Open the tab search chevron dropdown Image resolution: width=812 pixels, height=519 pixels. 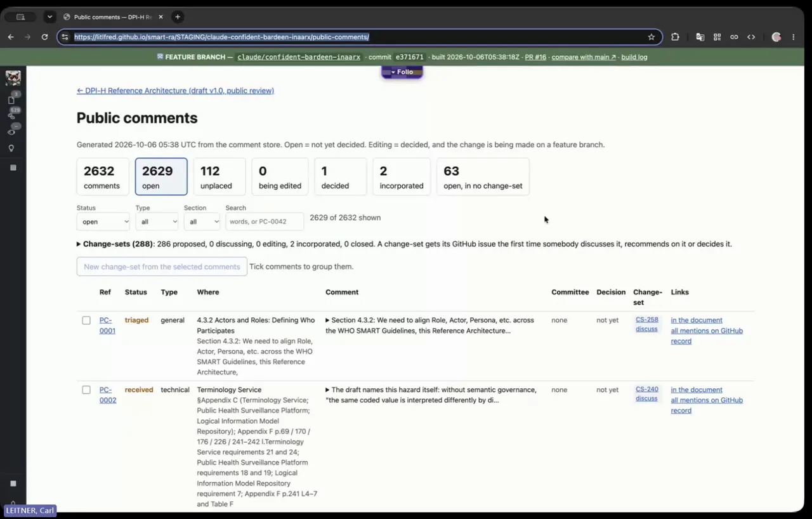pyautogui.click(x=49, y=17)
